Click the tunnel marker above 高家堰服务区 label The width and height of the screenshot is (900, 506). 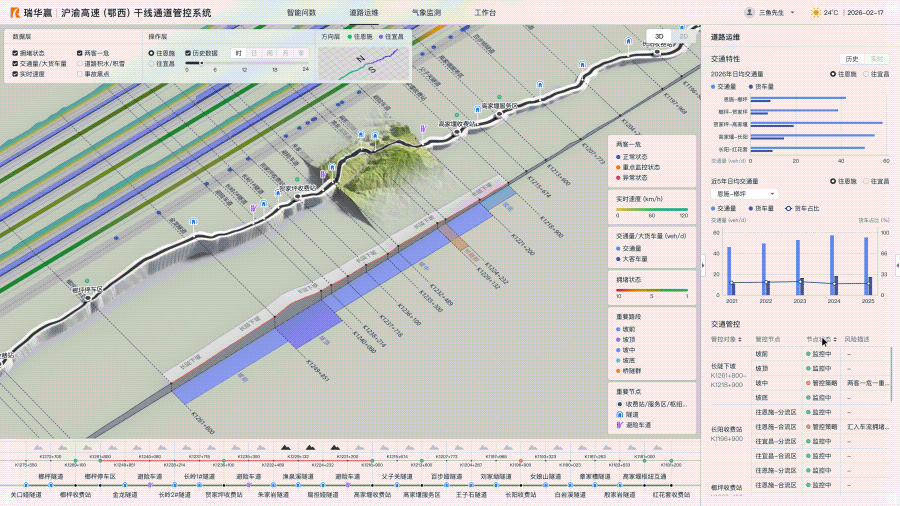point(478,109)
